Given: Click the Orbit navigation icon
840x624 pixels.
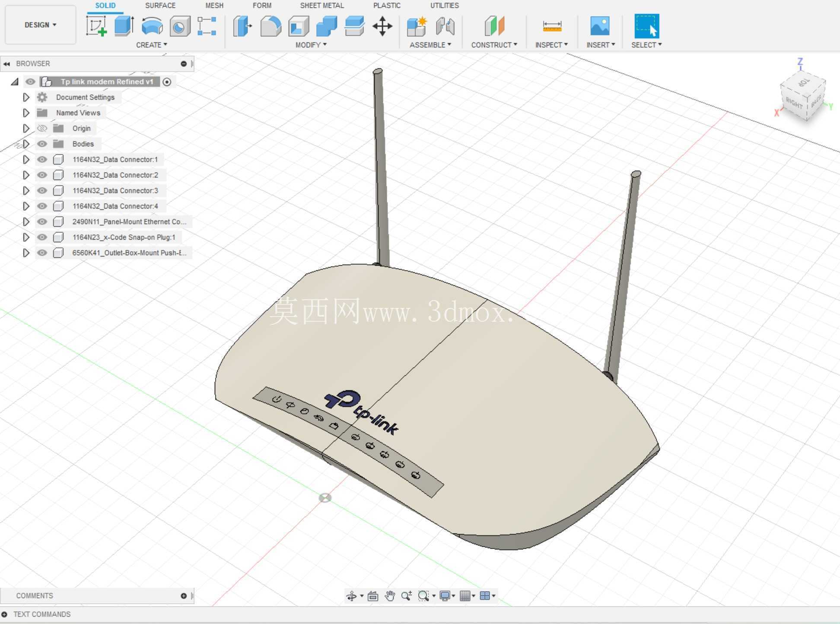Looking at the screenshot, I should point(351,596).
